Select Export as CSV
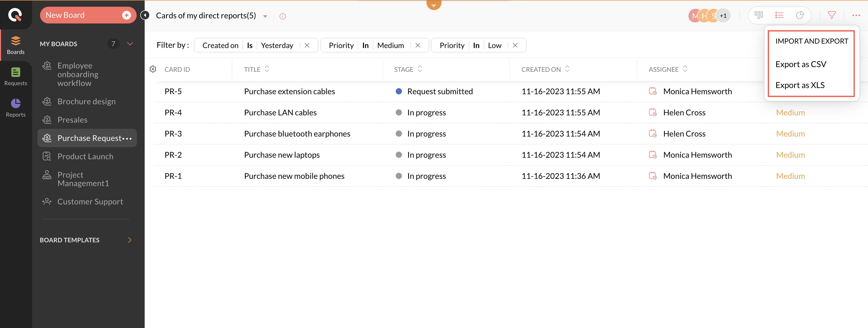 click(801, 64)
